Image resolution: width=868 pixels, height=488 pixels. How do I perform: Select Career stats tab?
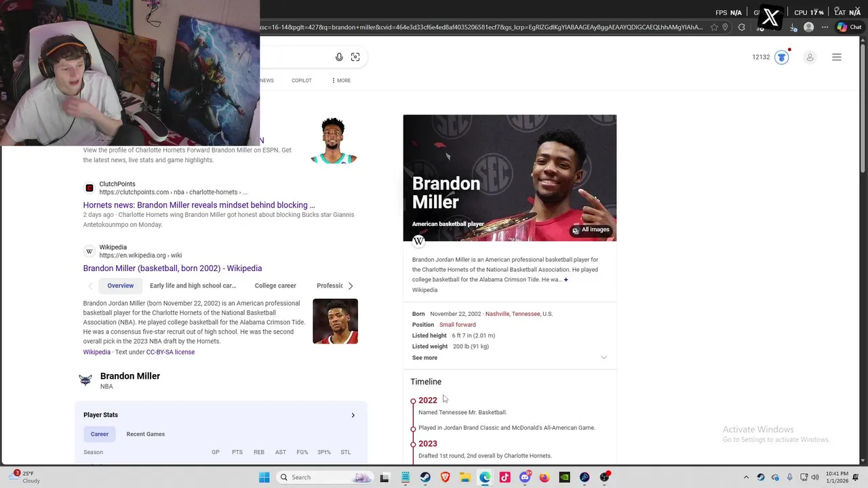point(100,434)
